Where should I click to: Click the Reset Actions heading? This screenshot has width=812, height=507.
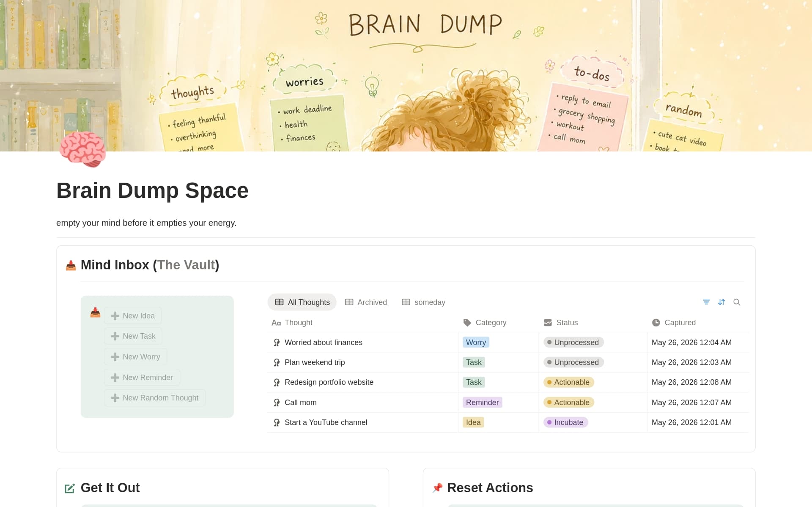490,488
